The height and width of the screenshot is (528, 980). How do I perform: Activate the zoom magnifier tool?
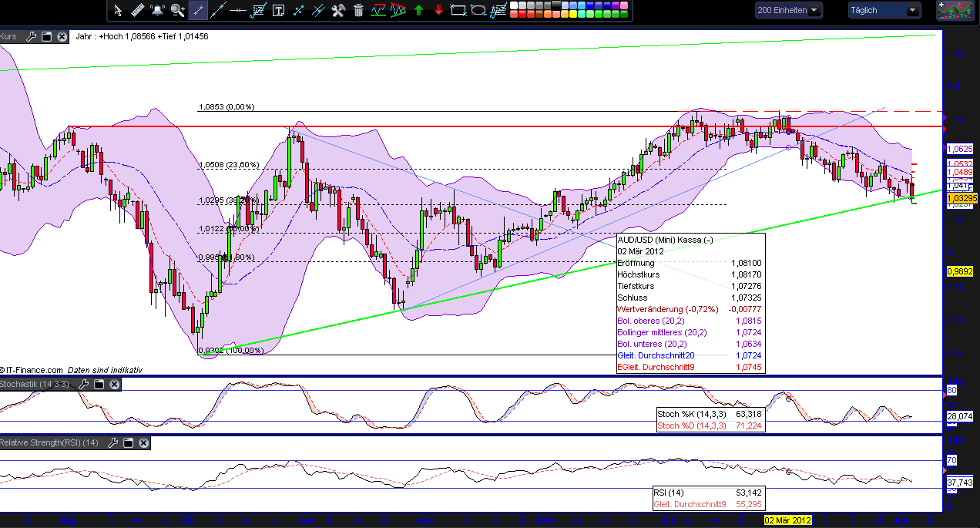[x=178, y=10]
